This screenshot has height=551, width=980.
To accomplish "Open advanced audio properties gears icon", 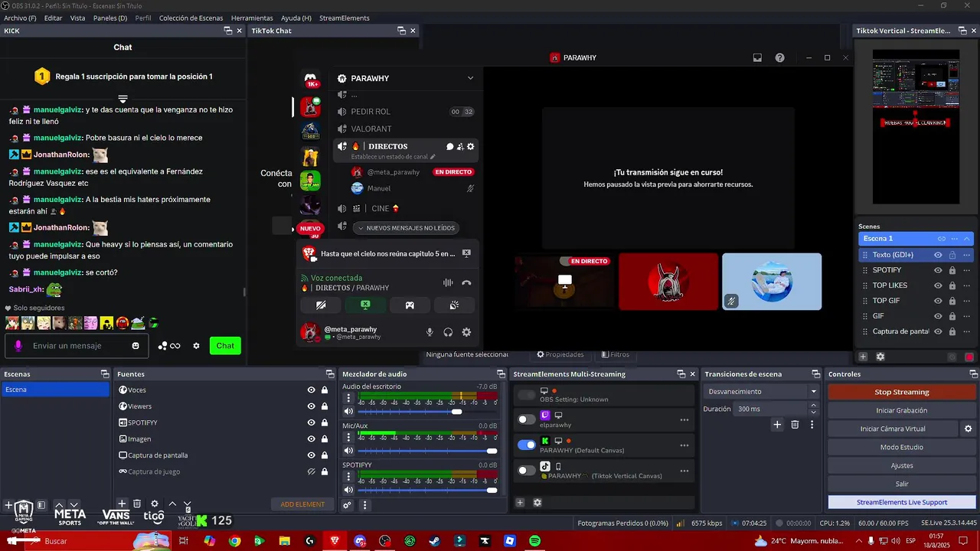I will (347, 505).
